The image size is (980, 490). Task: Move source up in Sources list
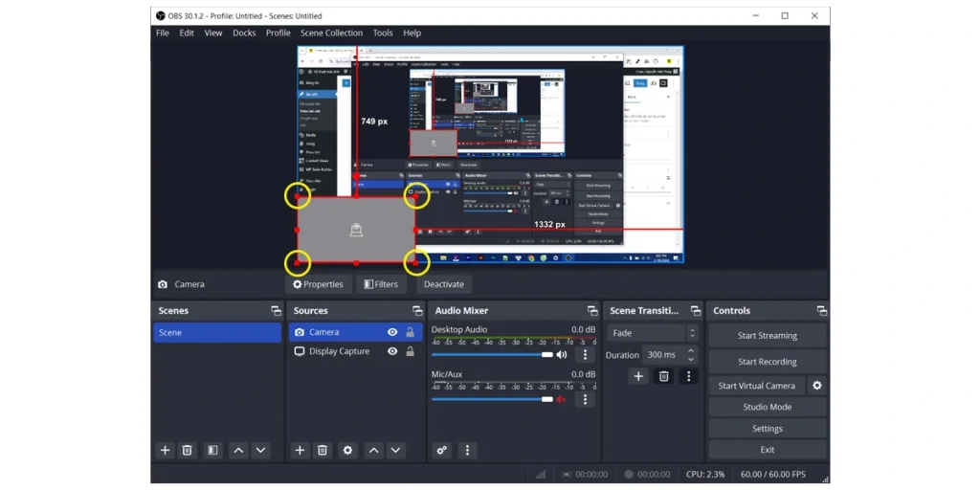click(x=373, y=450)
